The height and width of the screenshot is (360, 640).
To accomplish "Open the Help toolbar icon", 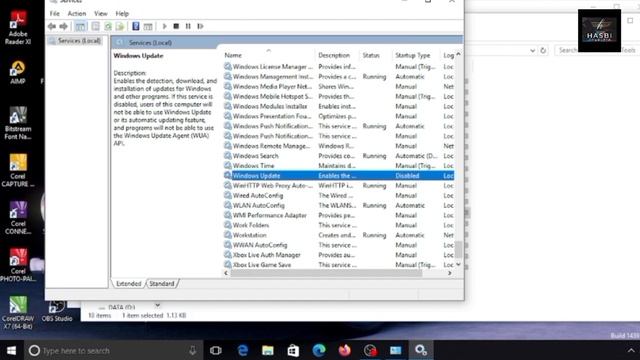I will click(136, 27).
